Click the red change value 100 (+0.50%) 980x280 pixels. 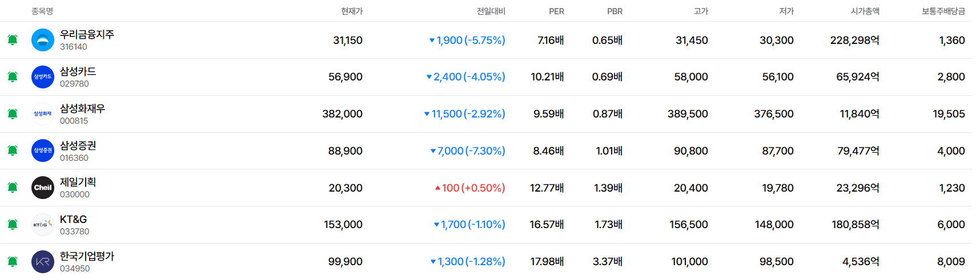470,188
